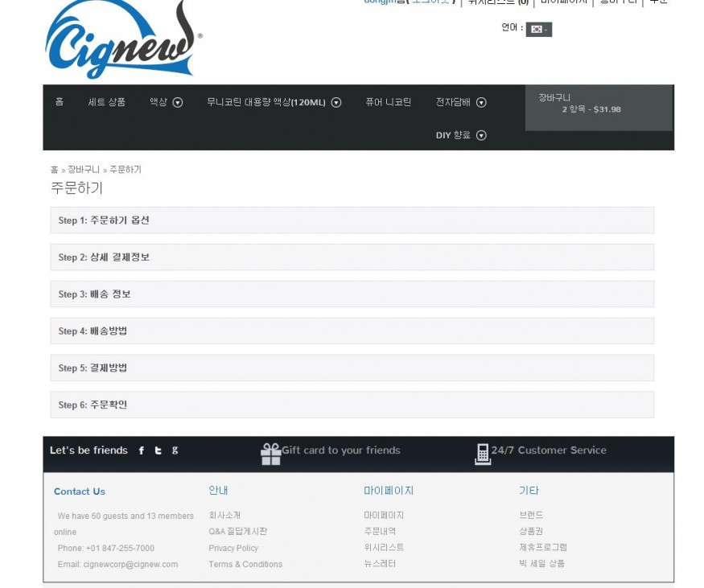Expand Step 2: 상세 결제정보
The width and height of the screenshot is (704, 588).
[352, 257]
